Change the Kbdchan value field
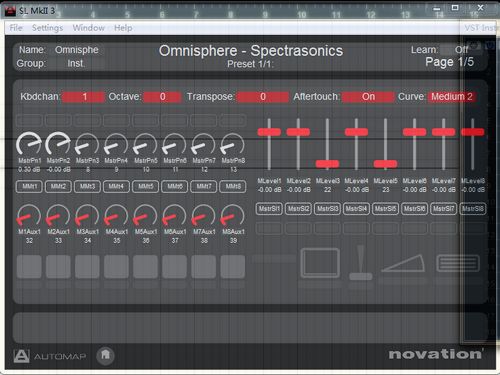Screen dimensions: 500x375 [x=83, y=97]
